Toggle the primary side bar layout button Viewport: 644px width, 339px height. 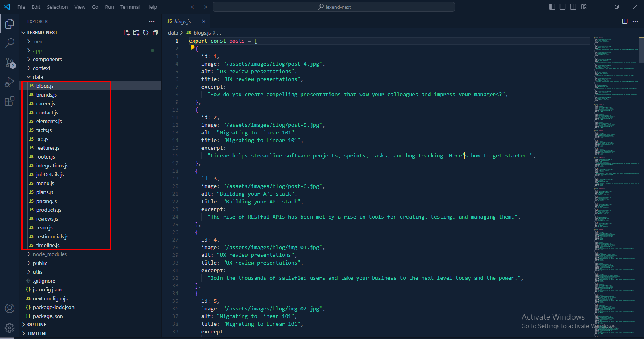pyautogui.click(x=552, y=7)
